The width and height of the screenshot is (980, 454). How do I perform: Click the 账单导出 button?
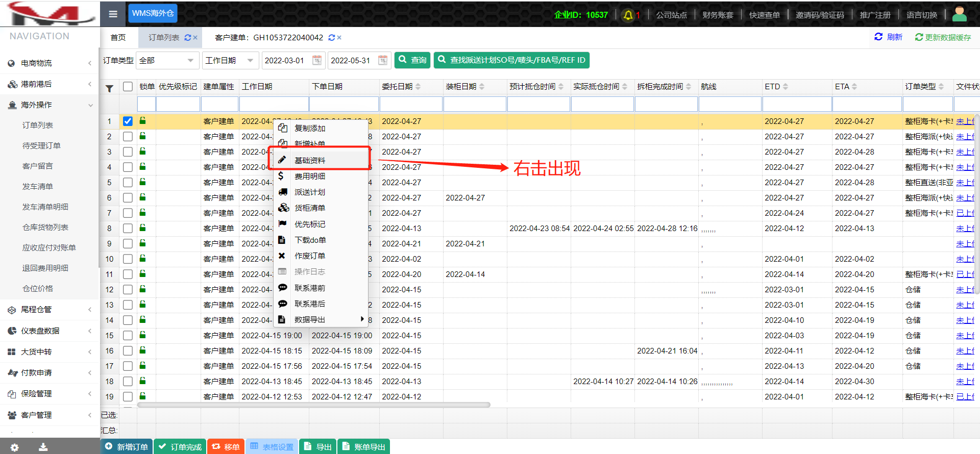(x=364, y=447)
